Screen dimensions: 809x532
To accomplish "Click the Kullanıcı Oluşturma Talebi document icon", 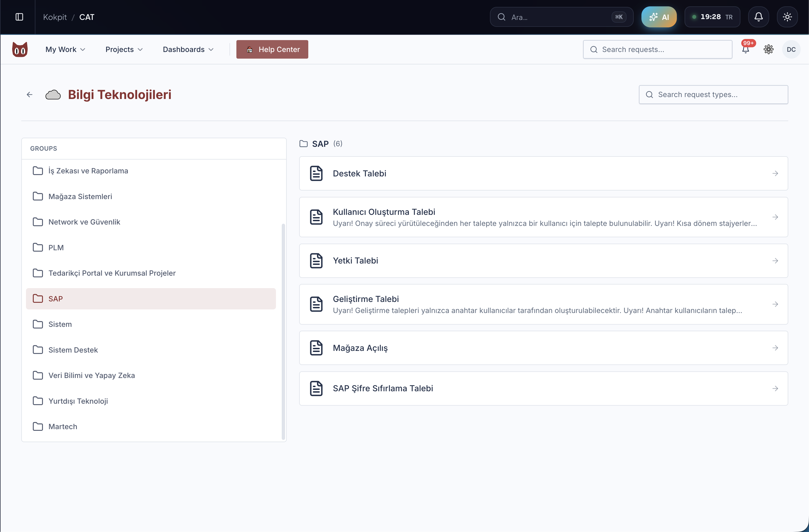I will point(316,217).
